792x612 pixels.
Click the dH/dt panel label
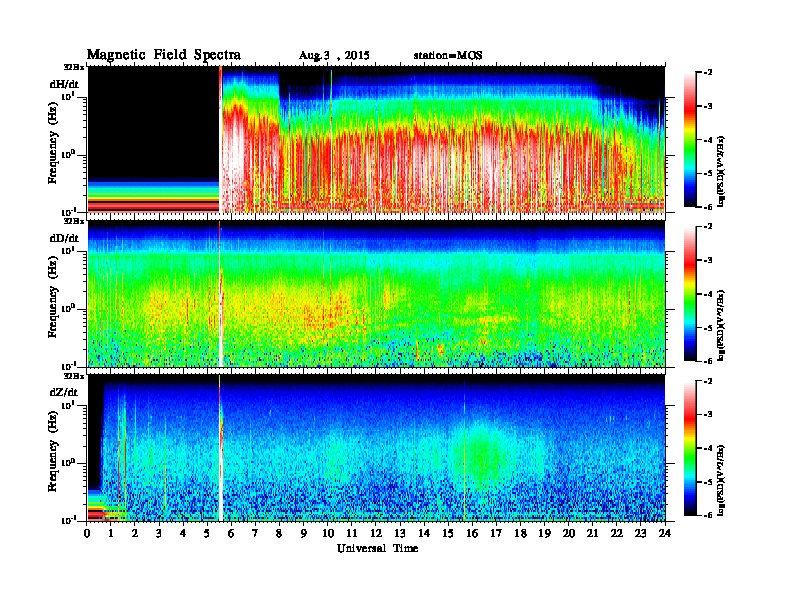pos(64,84)
